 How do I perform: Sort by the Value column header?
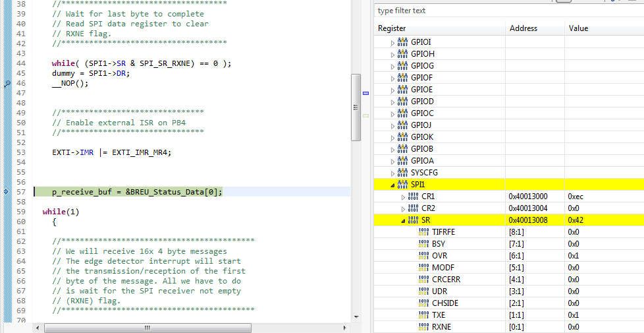[604, 28]
